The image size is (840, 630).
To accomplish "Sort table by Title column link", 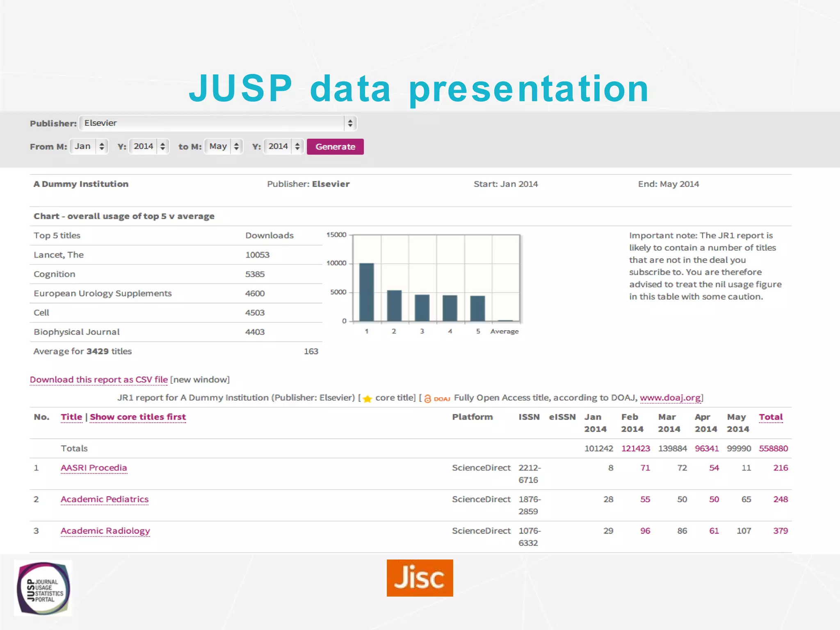I will [x=71, y=417].
